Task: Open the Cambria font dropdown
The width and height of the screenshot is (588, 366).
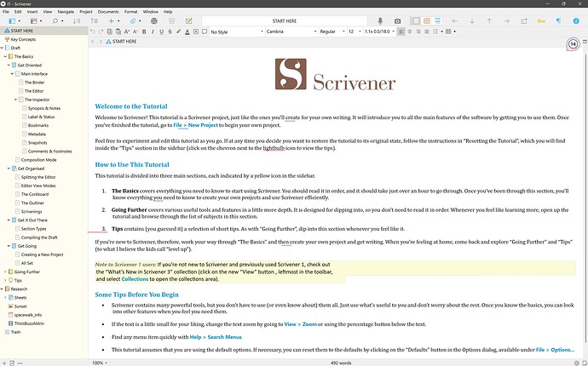Action: 291,31
